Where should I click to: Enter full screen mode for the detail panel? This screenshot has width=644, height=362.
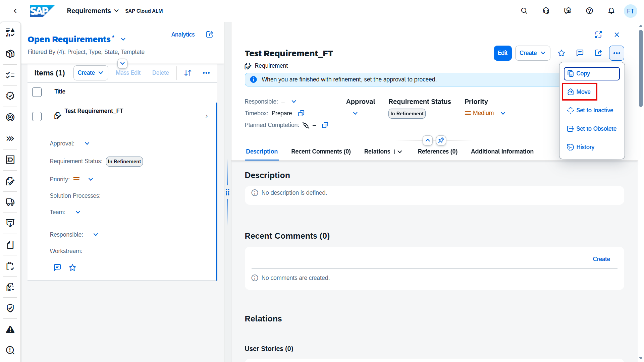pos(598,35)
